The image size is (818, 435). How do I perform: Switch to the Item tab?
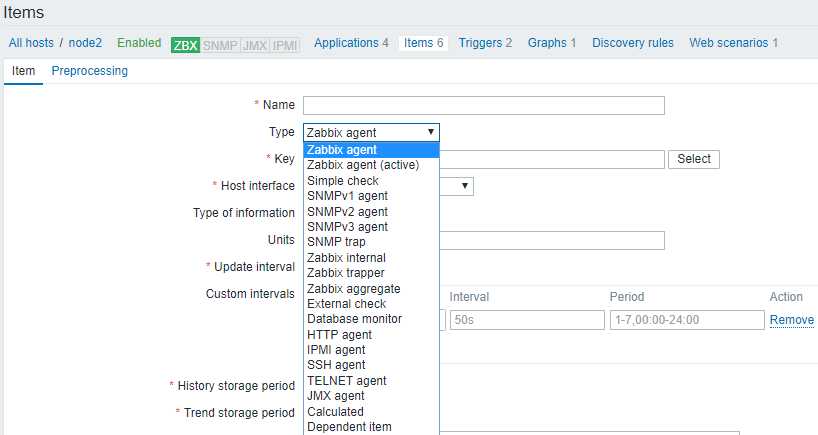(23, 71)
